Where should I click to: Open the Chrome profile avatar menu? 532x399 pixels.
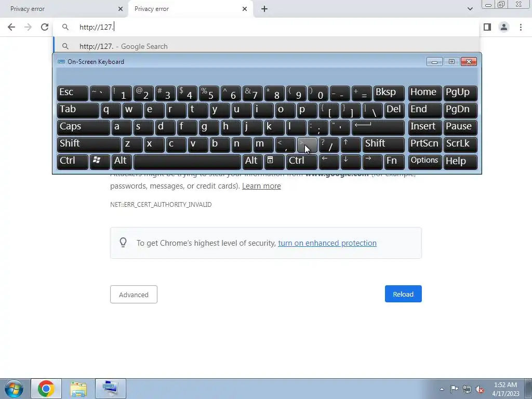coord(504,27)
